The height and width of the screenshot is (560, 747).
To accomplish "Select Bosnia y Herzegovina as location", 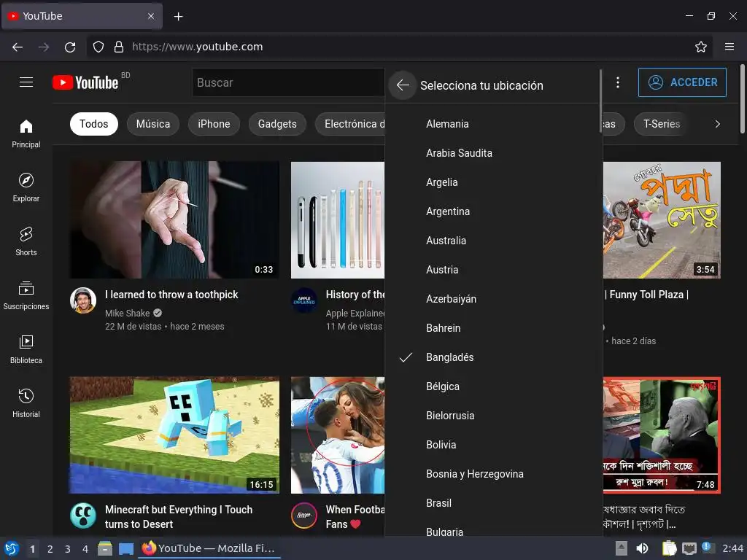I will [x=493, y=474].
